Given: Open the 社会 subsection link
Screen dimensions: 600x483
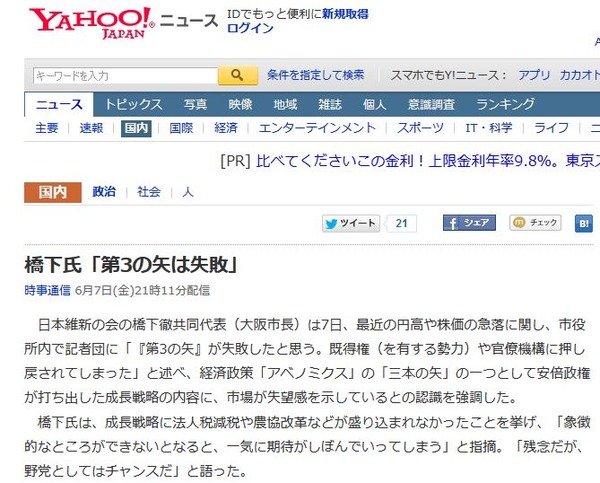Looking at the screenshot, I should (149, 192).
